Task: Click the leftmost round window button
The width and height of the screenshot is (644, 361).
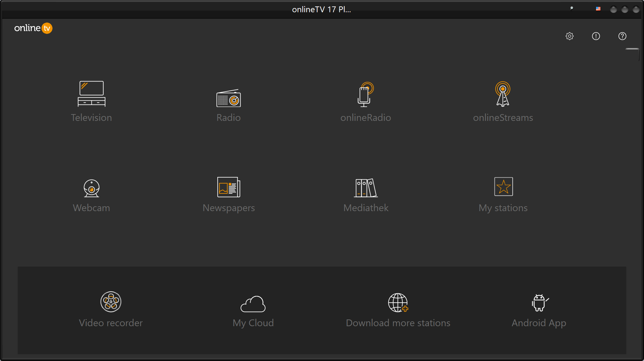Action: pos(613,10)
